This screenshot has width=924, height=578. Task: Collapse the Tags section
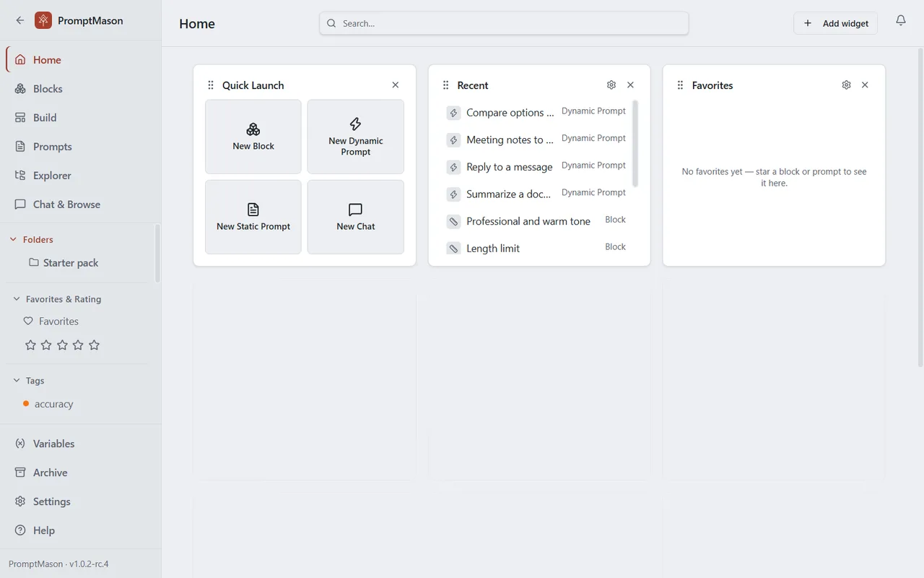pyautogui.click(x=17, y=381)
